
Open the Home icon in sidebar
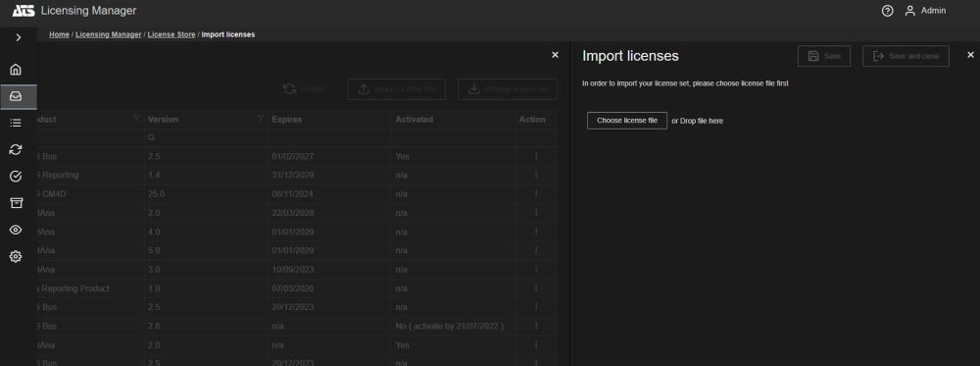[x=17, y=70]
